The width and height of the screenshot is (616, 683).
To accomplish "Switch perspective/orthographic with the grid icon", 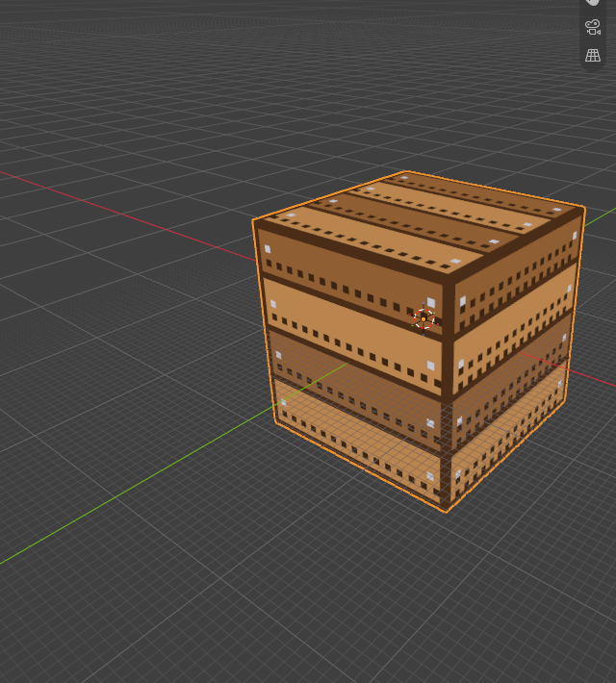I will (593, 56).
